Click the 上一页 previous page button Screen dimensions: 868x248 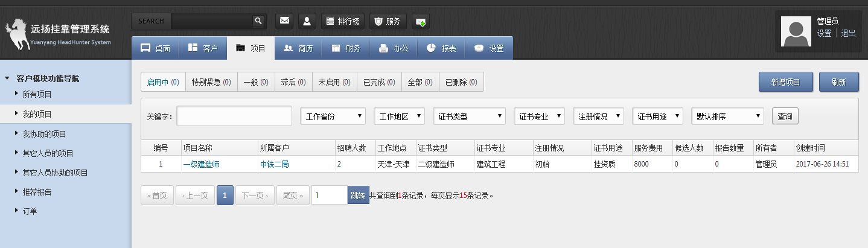(195, 196)
